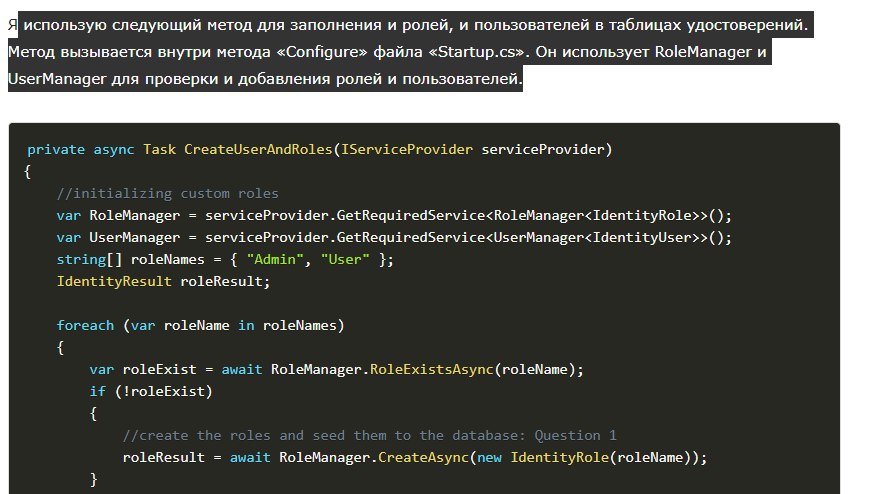The height and width of the screenshot is (494, 871).
Task: Click the 'IServiceProvider' type name
Action: (x=407, y=149)
